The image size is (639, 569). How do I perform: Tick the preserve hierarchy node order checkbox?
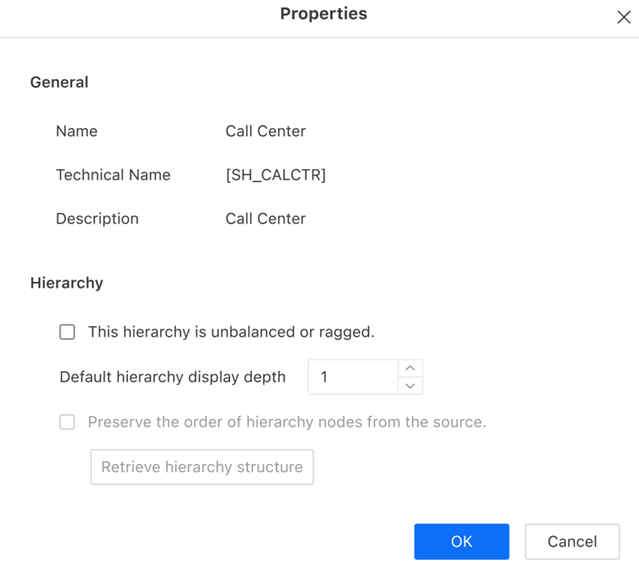(67, 422)
